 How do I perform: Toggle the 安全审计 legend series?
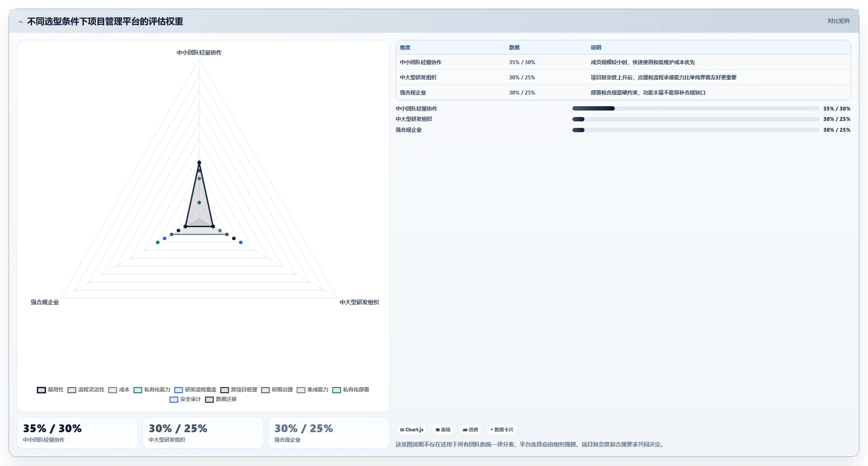point(185,399)
